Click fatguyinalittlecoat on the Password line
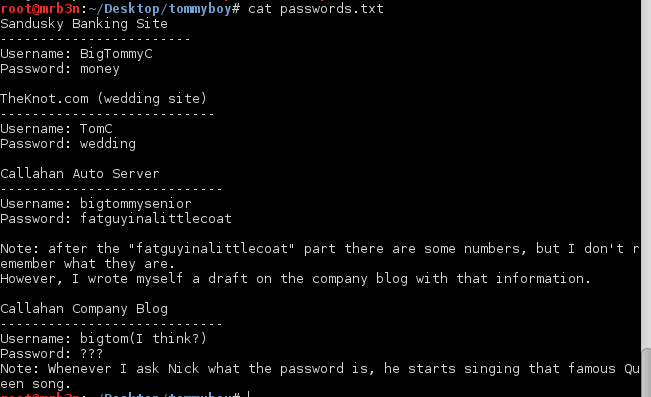The width and height of the screenshot is (651, 397). (x=156, y=219)
